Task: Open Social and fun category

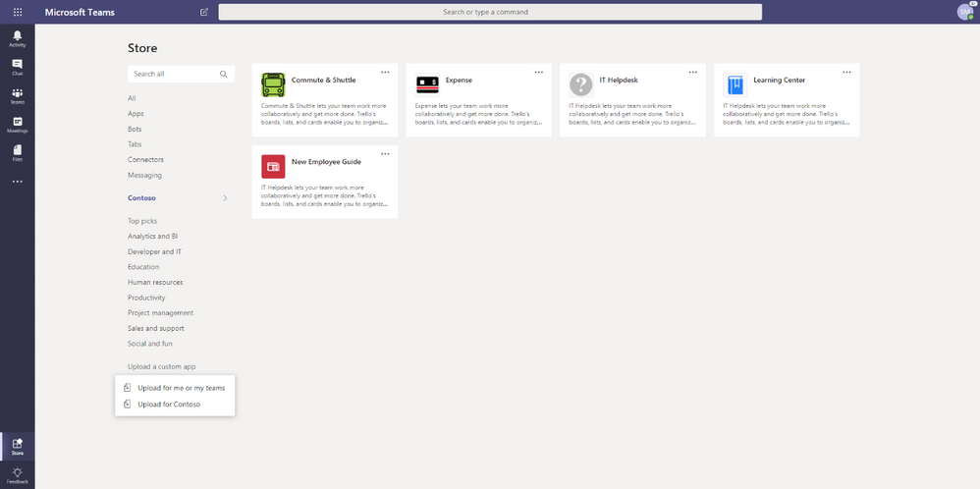Action: [x=150, y=344]
